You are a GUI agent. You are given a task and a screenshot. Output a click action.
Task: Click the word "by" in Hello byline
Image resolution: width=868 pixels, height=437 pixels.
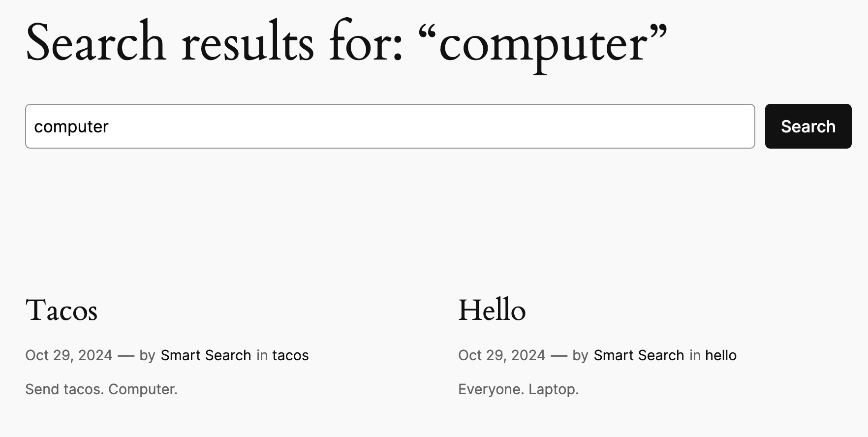(x=580, y=355)
